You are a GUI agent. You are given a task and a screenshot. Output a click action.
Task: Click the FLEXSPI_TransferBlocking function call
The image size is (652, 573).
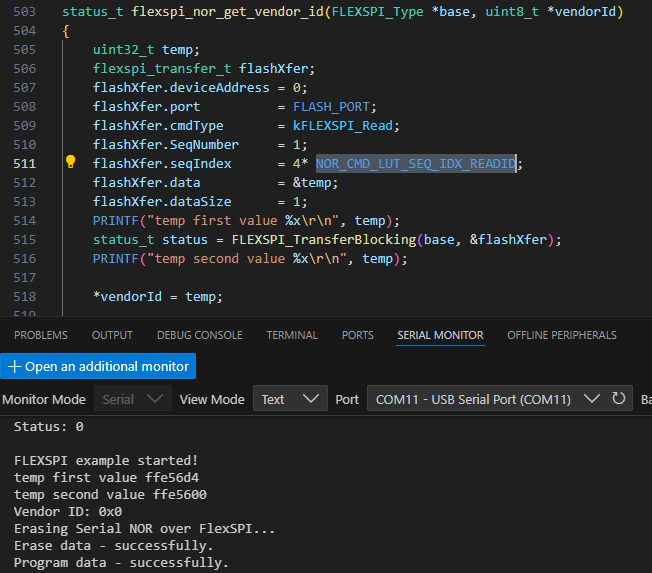click(x=324, y=240)
